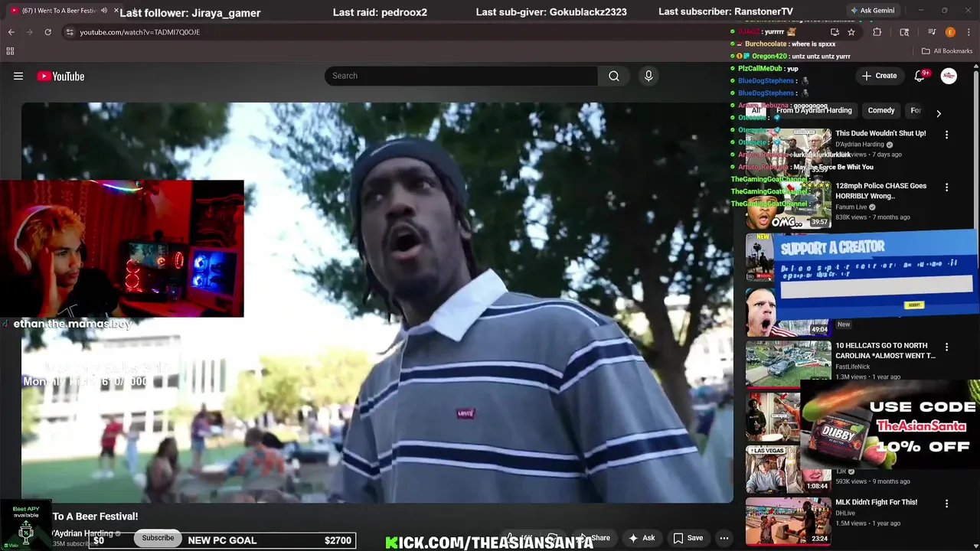
Task: Select the partially visible 'For' chip
Action: [x=915, y=110]
